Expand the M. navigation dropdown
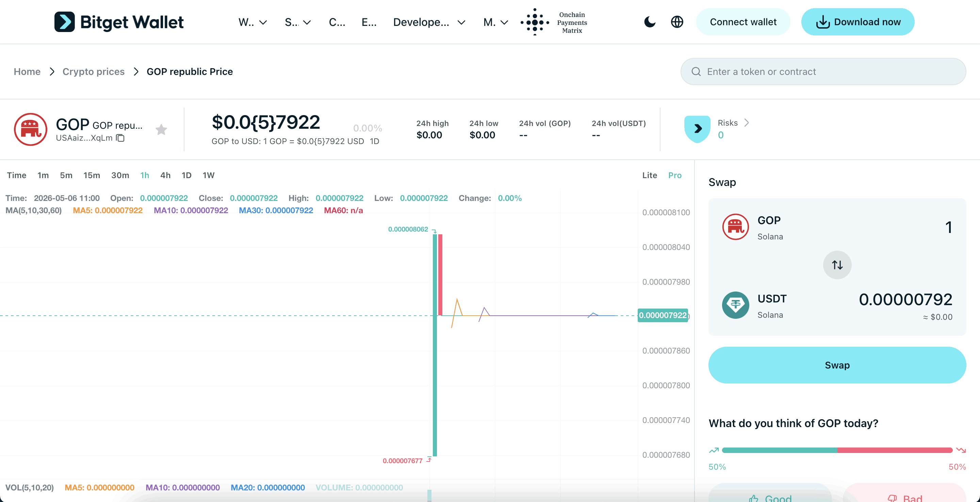Image resolution: width=980 pixels, height=502 pixels. coord(496,22)
